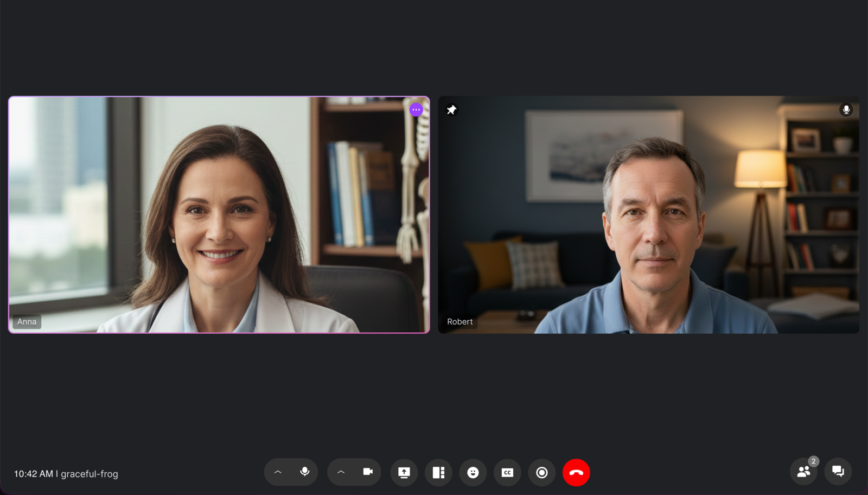Mute your microphone
Screen dimensions: 868x495
[304, 472]
